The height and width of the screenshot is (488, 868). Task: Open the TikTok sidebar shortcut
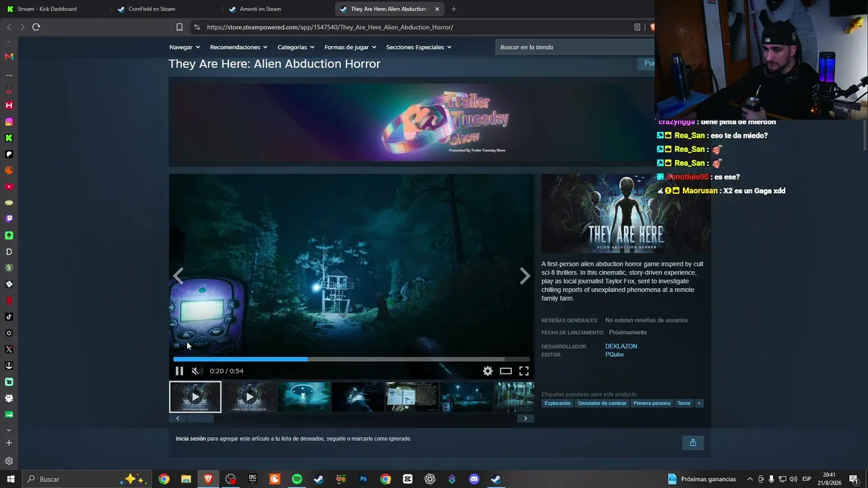click(9, 317)
